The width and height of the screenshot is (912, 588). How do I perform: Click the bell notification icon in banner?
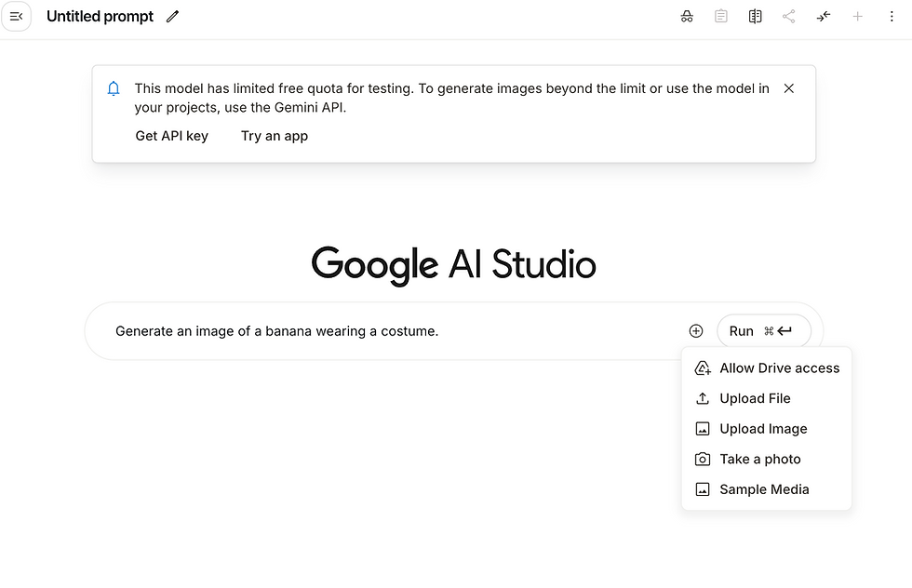[114, 88]
